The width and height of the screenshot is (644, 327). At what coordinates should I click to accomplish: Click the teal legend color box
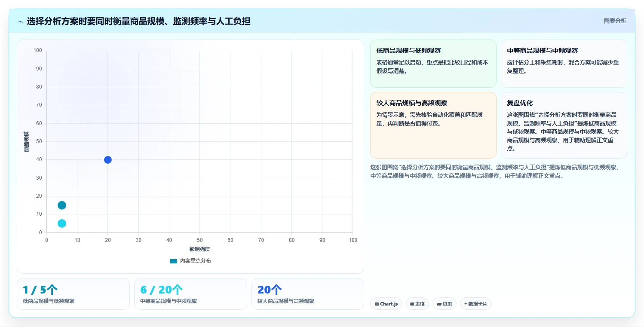[x=174, y=261]
